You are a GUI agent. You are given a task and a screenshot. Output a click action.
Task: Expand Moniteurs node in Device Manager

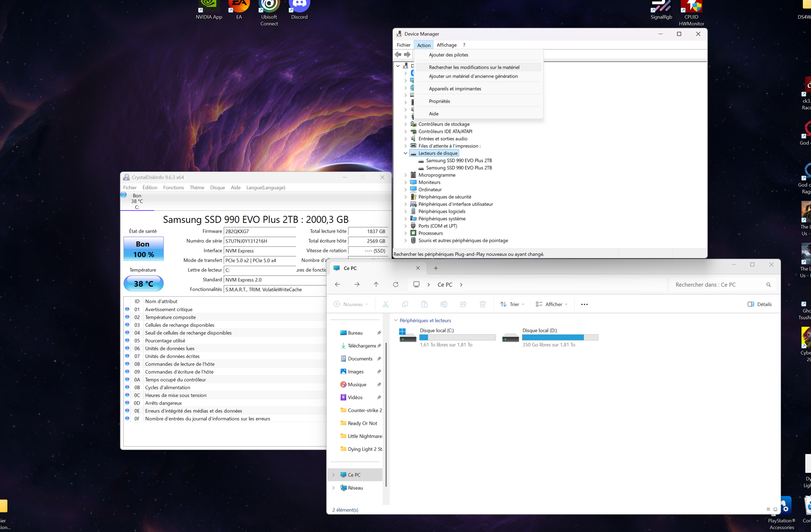pos(405,182)
